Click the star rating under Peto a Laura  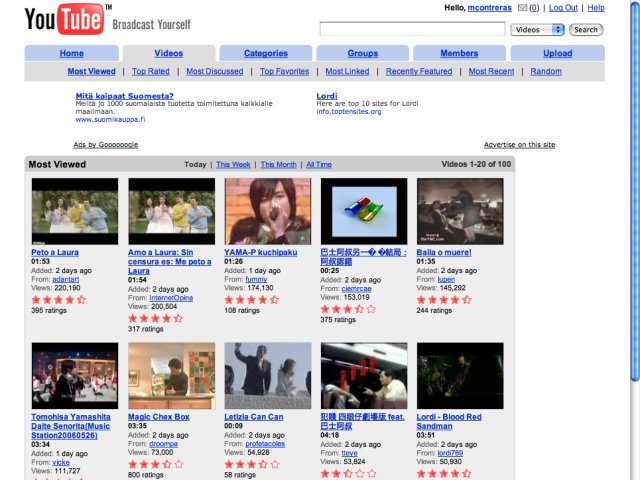56,299
